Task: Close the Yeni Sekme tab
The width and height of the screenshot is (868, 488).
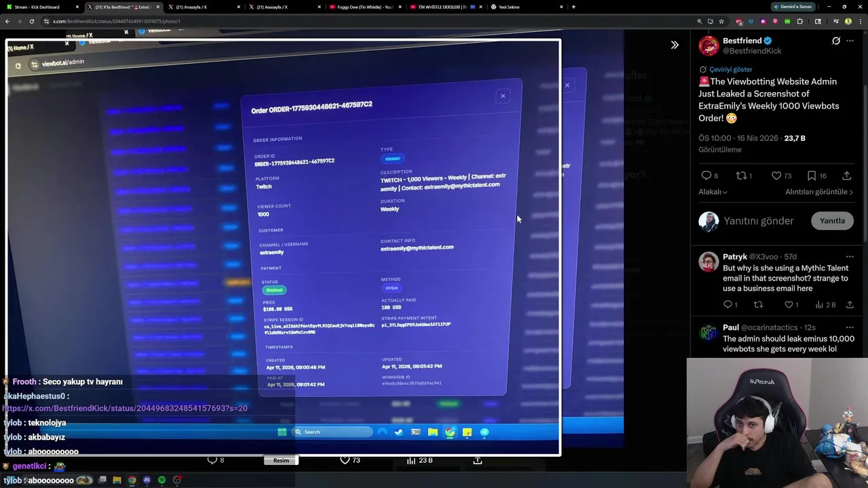Action: [561, 7]
